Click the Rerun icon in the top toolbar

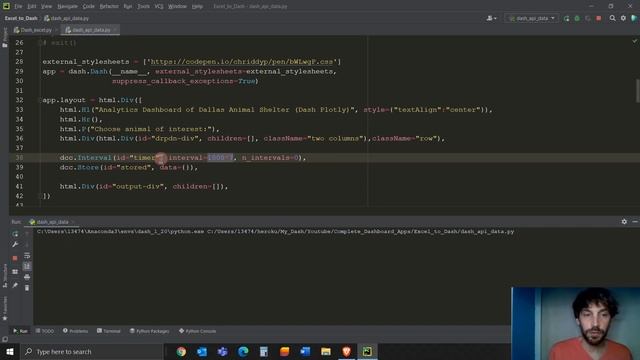coord(566,18)
